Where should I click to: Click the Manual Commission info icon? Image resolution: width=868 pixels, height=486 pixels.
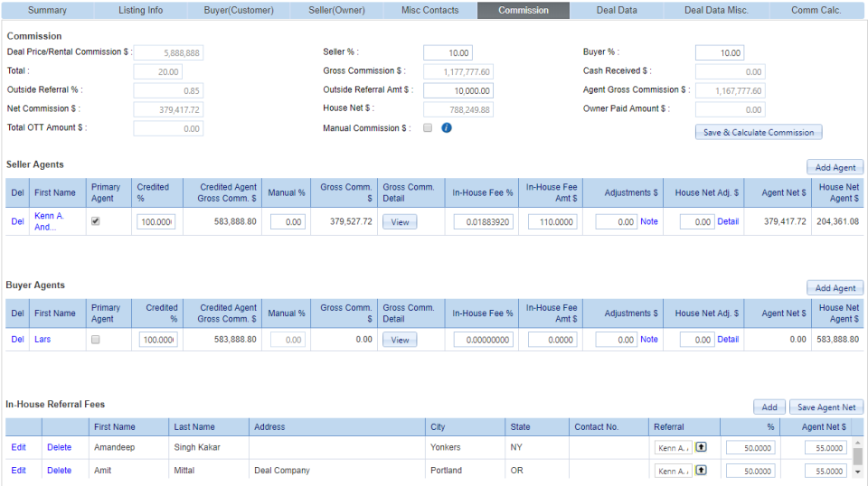point(446,127)
